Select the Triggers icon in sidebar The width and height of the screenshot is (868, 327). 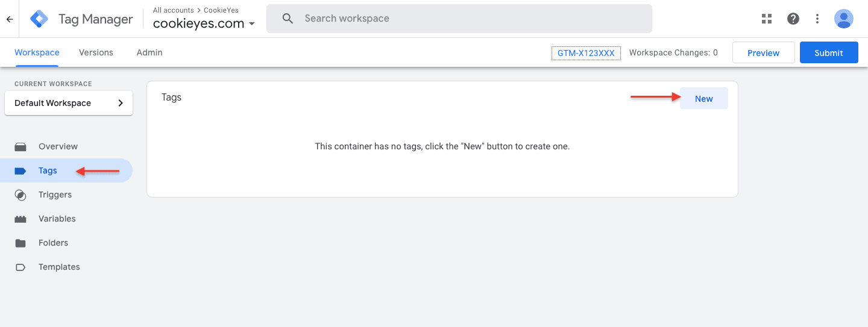[x=20, y=195]
